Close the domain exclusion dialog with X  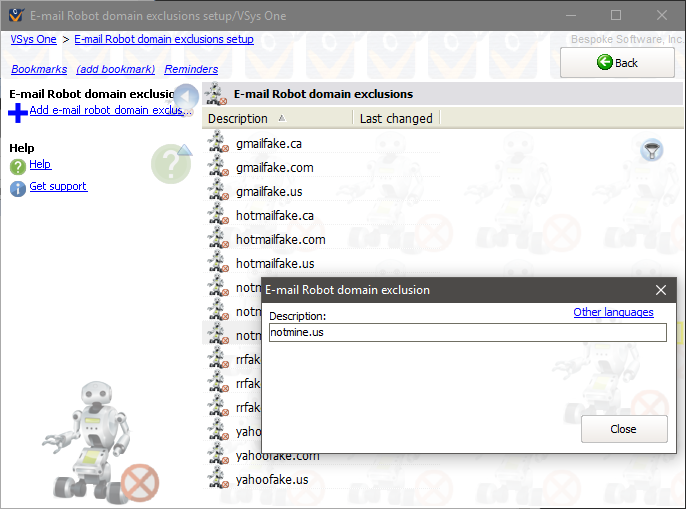click(660, 290)
